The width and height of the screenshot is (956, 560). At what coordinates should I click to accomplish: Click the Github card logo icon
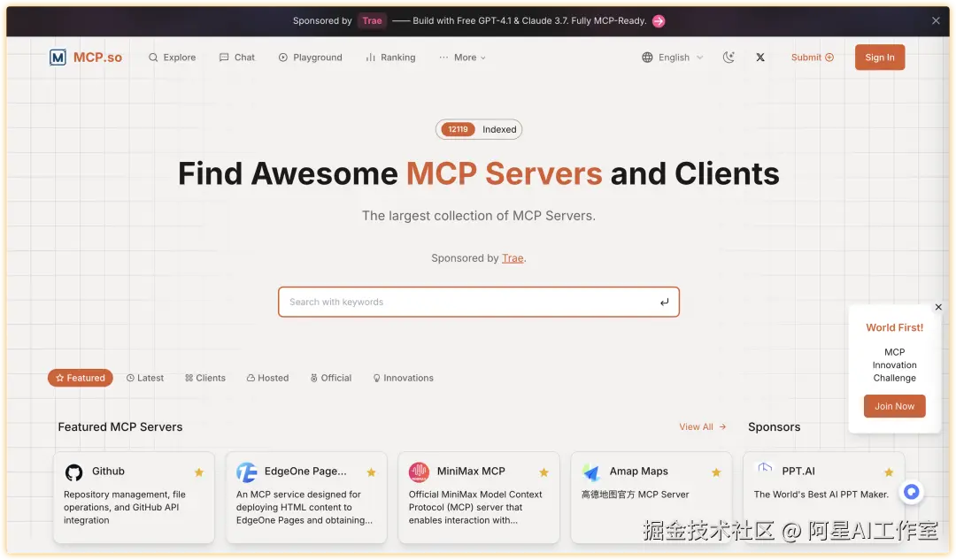(73, 472)
